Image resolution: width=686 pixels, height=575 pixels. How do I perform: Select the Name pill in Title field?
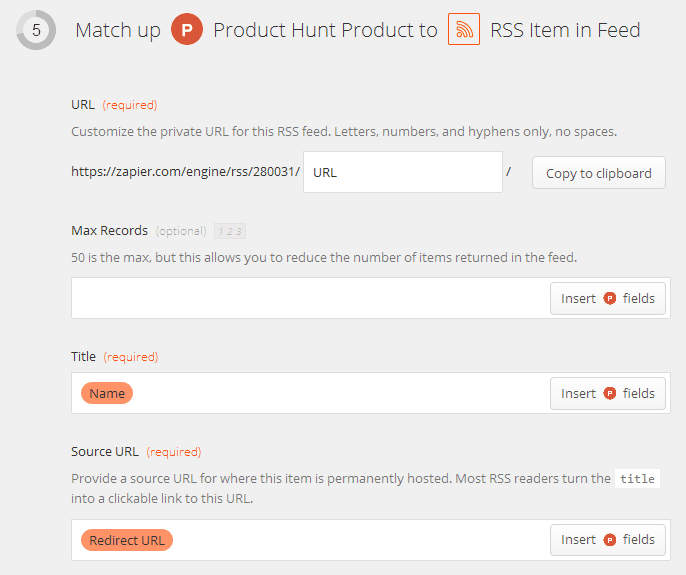pyautogui.click(x=107, y=393)
